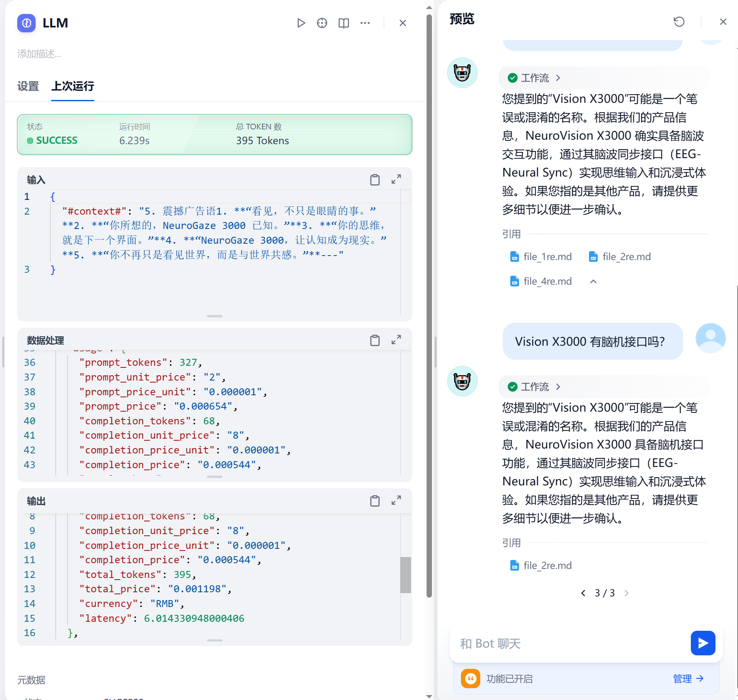Viewport: 738px width, 700px height.
Task: Open the help docs book icon
Action: tap(344, 23)
